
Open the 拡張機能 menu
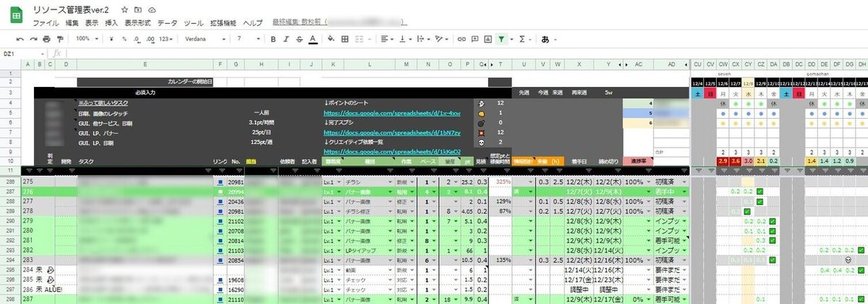[x=222, y=23]
